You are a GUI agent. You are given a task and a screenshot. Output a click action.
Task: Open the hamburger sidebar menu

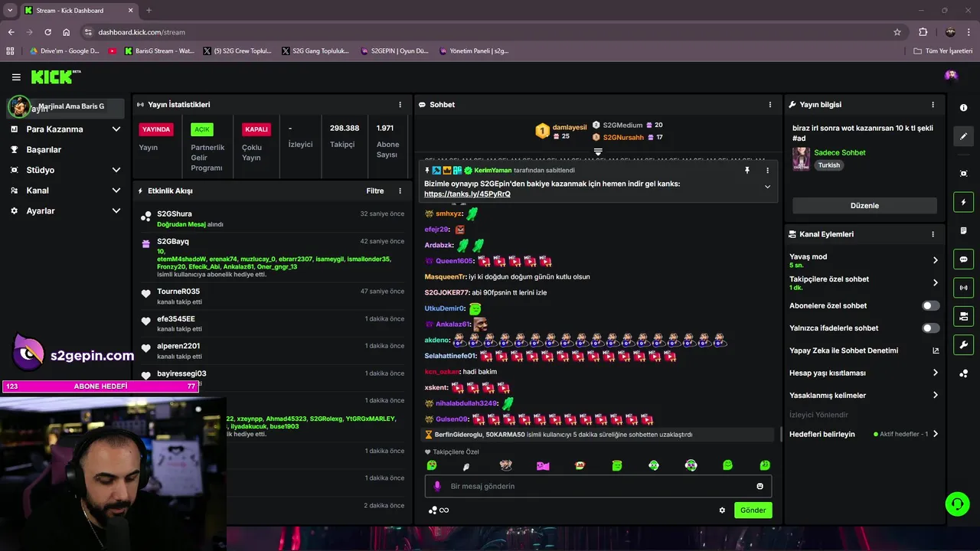(16, 77)
